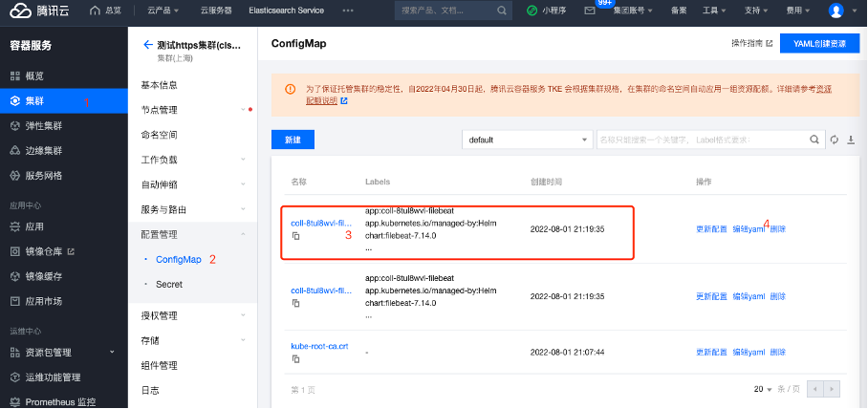Click the 镜像缓存 sidebar icon
Screen dimensions: 868x409
(x=15, y=277)
